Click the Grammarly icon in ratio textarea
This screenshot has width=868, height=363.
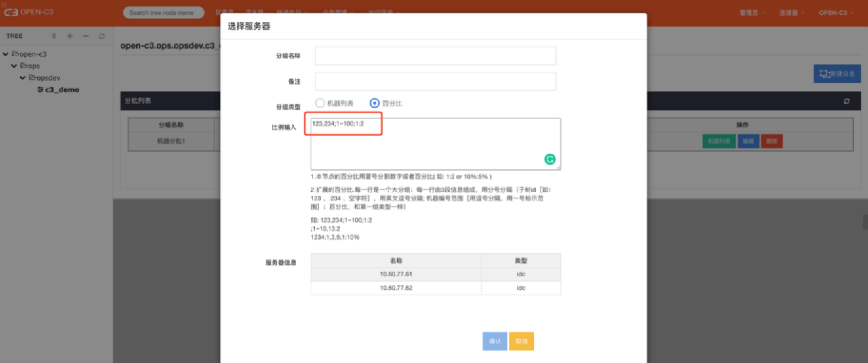tap(550, 159)
